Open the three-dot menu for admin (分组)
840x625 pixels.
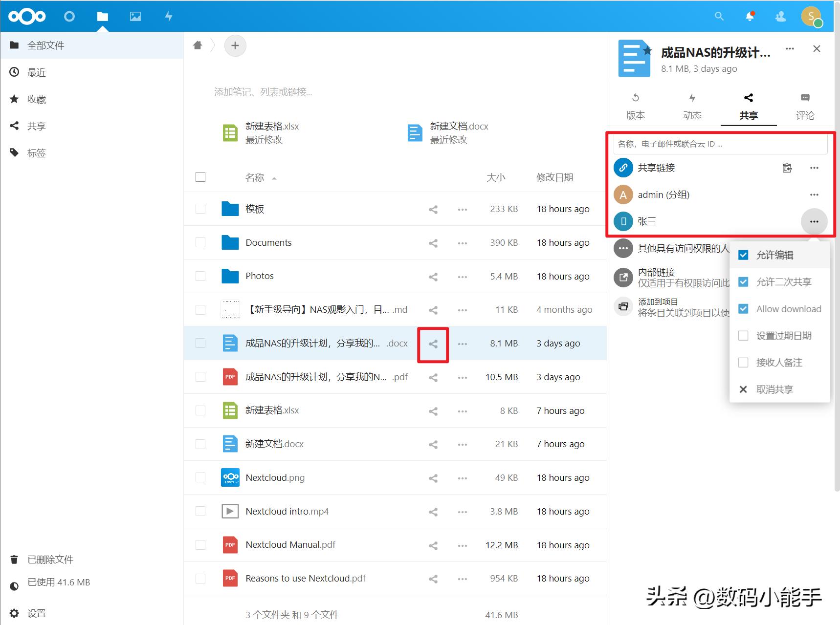point(814,194)
